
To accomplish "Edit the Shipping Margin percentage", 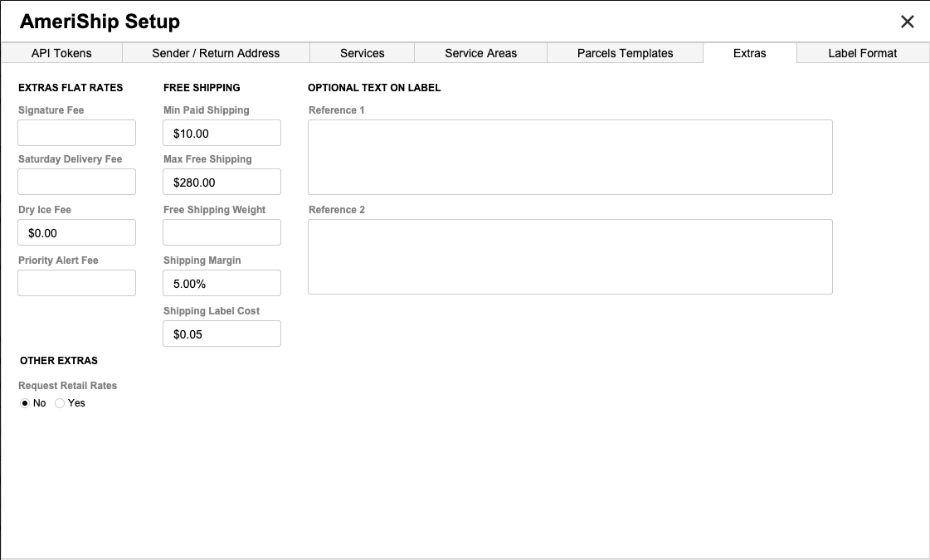I will (222, 283).
